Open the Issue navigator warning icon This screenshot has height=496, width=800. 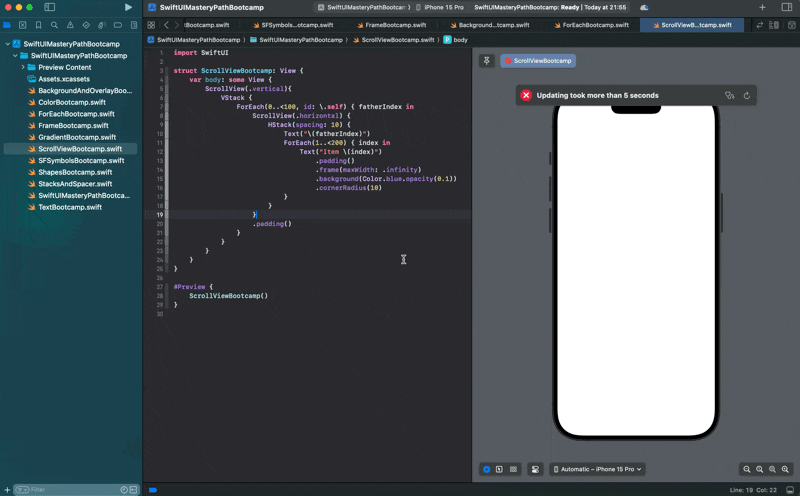[x=70, y=25]
